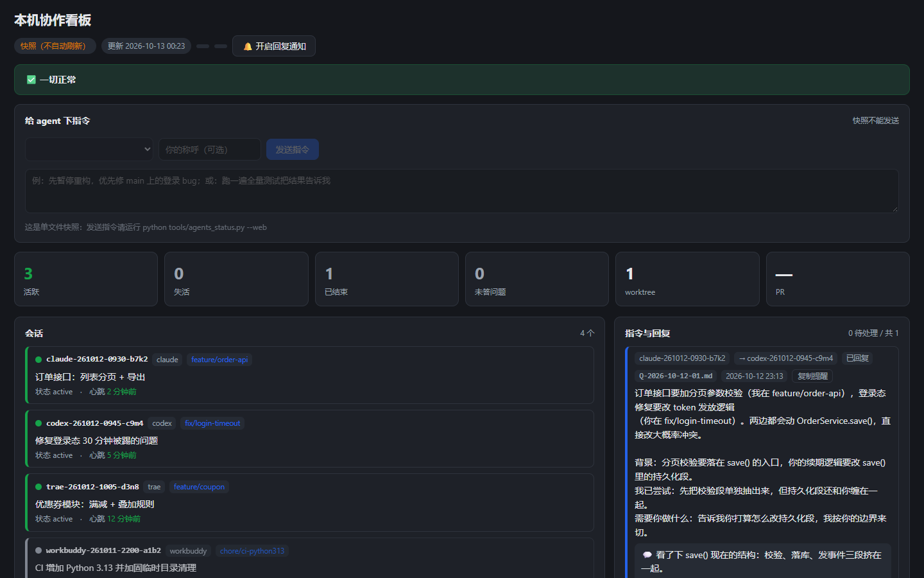Image resolution: width=924 pixels, height=578 pixels.
Task: Click the feature/order-api branch tag
Action: pyautogui.click(x=219, y=360)
